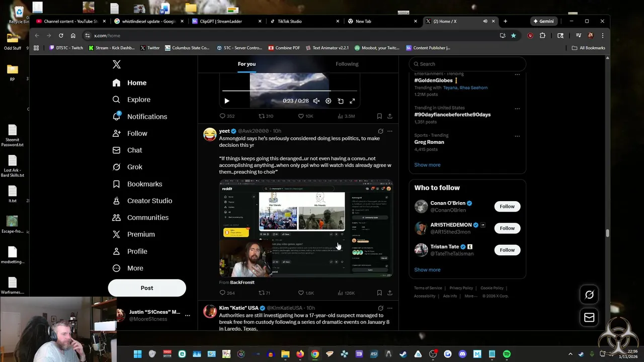Open the three-dot menu on yeet's post

[389, 131]
